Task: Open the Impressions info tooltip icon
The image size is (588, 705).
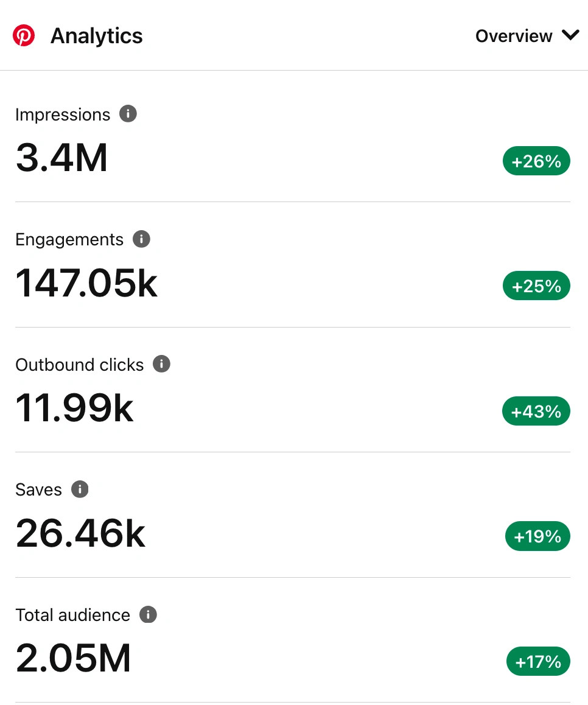Action: (128, 114)
